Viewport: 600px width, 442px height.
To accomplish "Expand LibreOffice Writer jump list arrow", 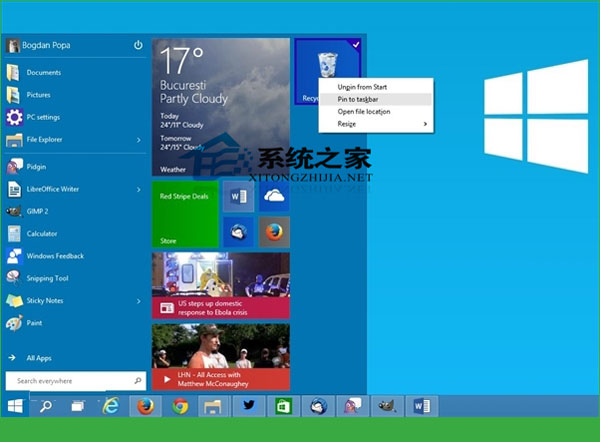I will coord(139,189).
